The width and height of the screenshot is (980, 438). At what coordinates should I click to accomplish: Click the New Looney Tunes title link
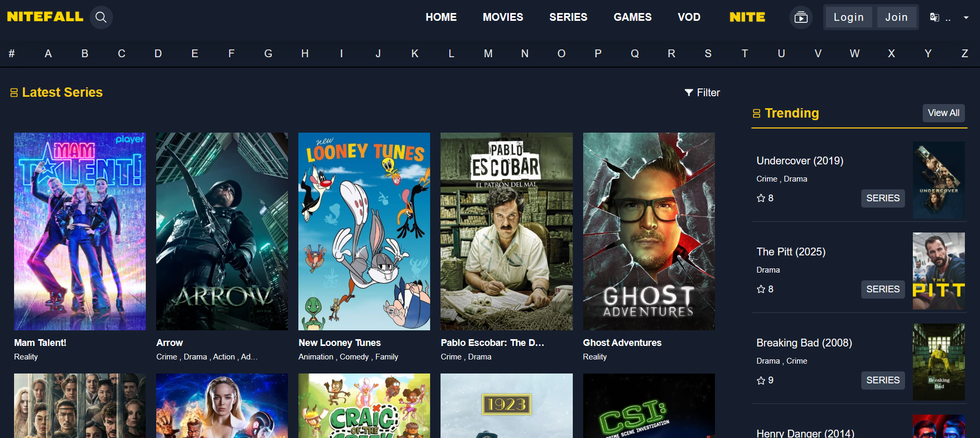pyautogui.click(x=340, y=343)
